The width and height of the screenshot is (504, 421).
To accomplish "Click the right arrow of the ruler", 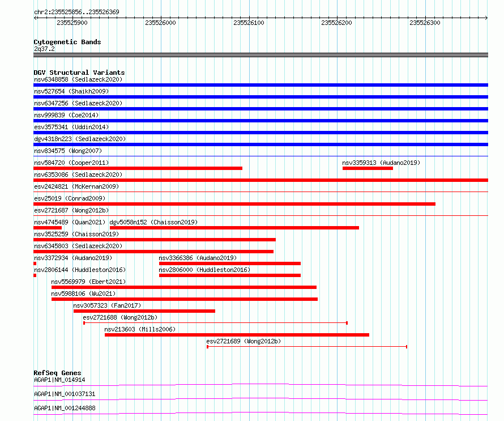I will coord(486,18).
